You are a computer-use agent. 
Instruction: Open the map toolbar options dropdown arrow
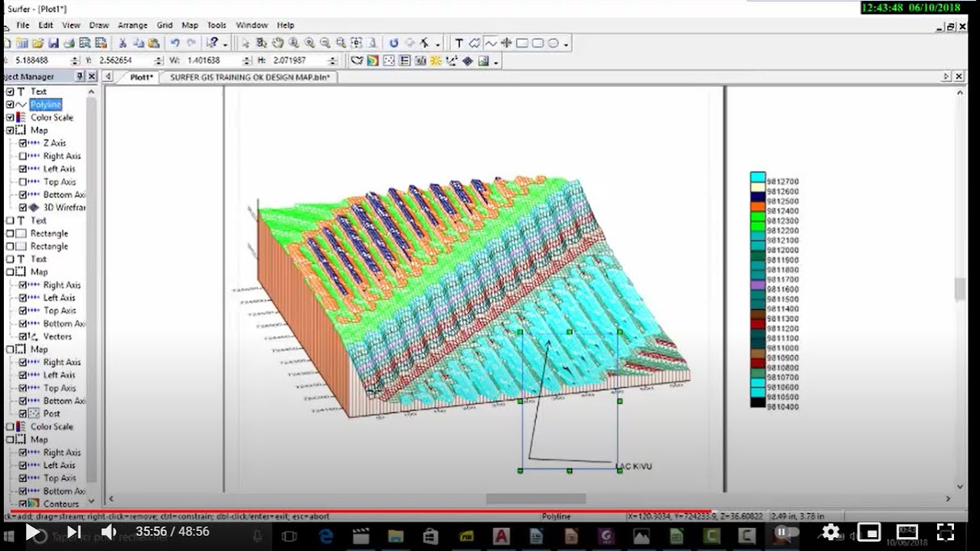click(x=496, y=61)
